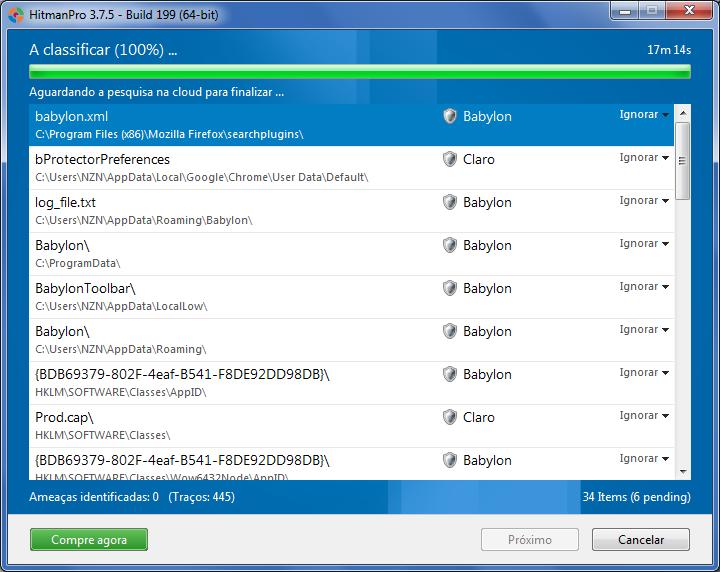The image size is (720, 572).
Task: Select the babylon.xml file name
Action: click(x=72, y=117)
